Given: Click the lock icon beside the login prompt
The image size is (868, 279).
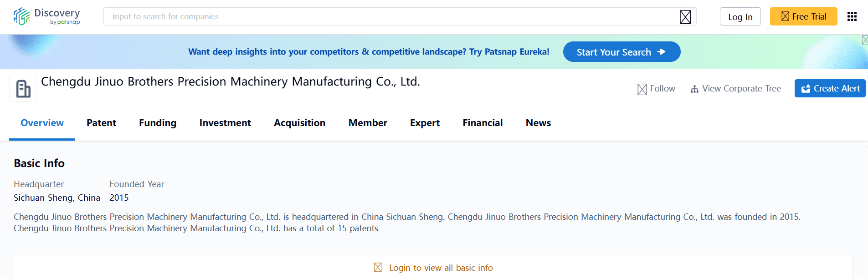Looking at the screenshot, I should tap(378, 268).
